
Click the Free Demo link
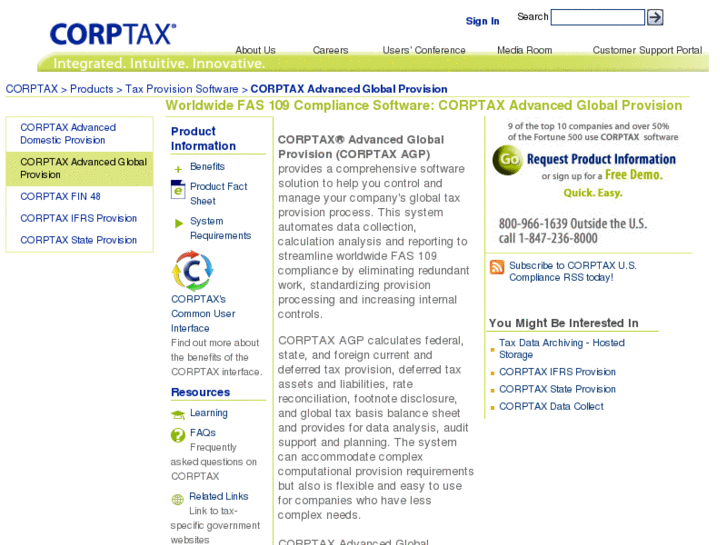[634, 175]
